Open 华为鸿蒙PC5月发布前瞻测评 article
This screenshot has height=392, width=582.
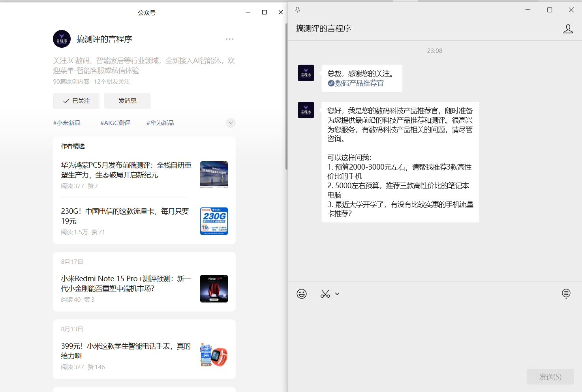tap(126, 170)
